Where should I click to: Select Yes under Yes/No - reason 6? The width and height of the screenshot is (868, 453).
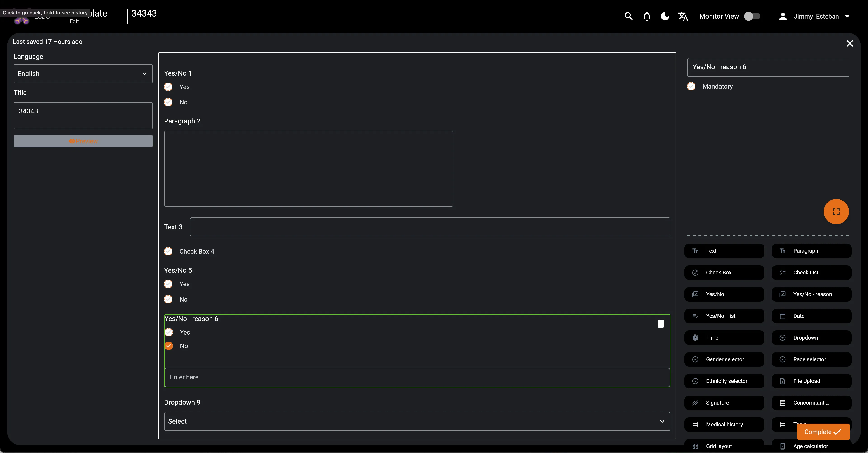click(169, 332)
